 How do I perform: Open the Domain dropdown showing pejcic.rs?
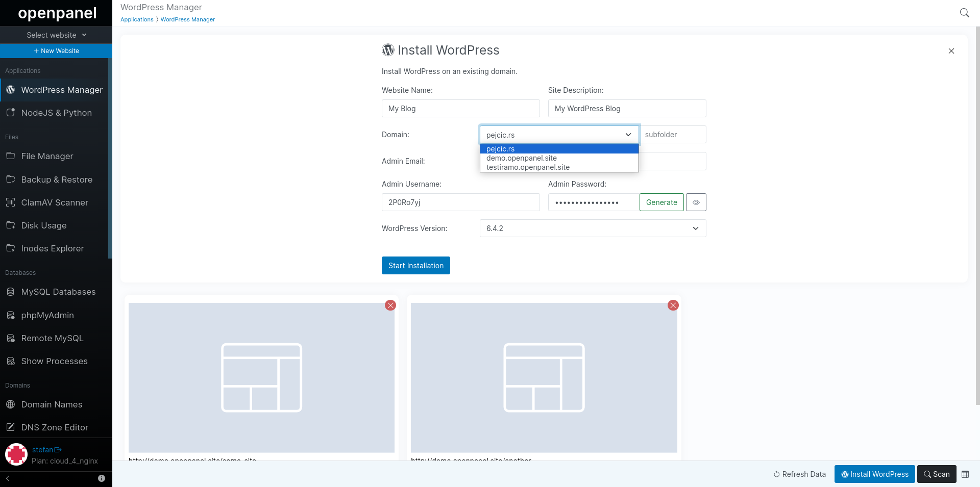click(559, 135)
